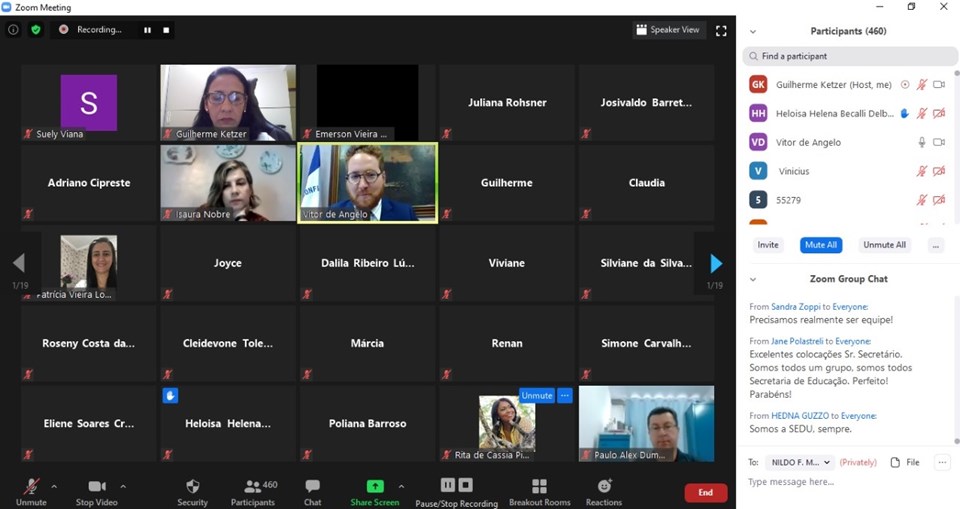Open the Participants list button
The width and height of the screenshot is (960, 509).
tap(253, 487)
